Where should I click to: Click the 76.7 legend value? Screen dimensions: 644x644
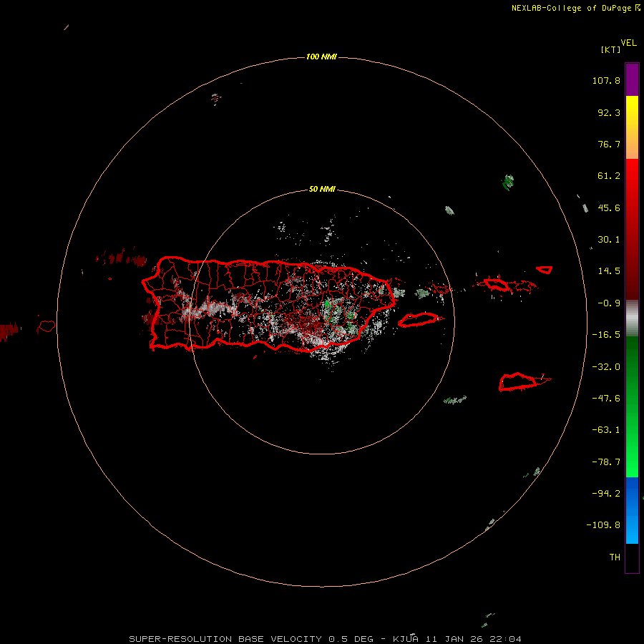pos(609,144)
